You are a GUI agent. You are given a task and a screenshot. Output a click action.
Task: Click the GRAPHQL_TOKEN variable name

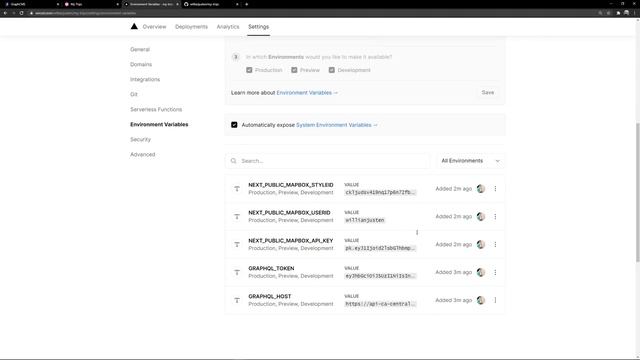(271, 268)
